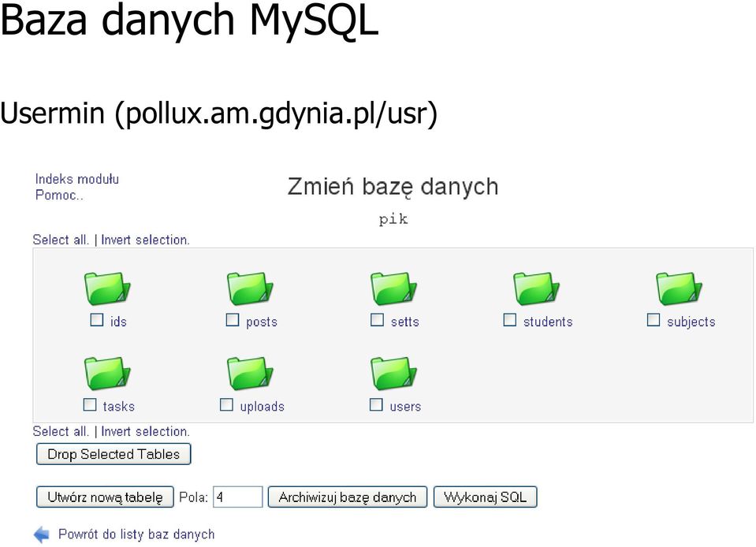Check the tasks table checkbox
The height and width of the screenshot is (547, 756).
(90, 404)
